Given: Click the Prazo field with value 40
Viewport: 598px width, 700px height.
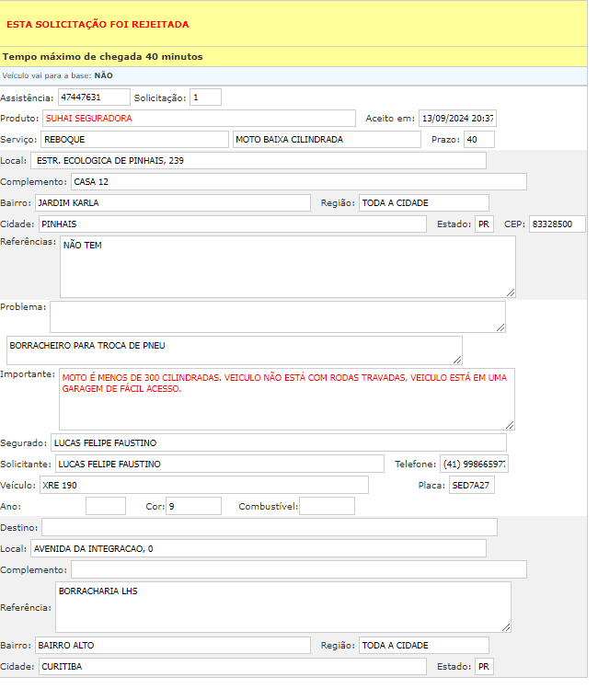Looking at the screenshot, I should coord(479,140).
